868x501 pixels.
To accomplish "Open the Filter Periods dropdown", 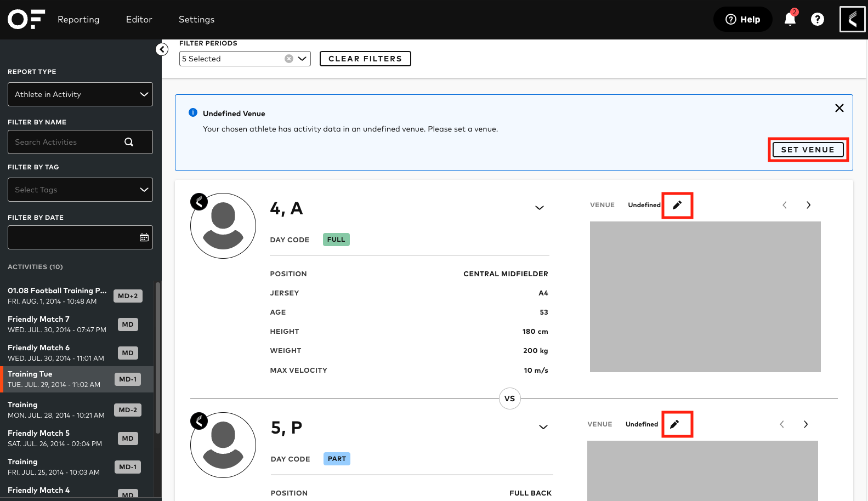I will pos(245,59).
